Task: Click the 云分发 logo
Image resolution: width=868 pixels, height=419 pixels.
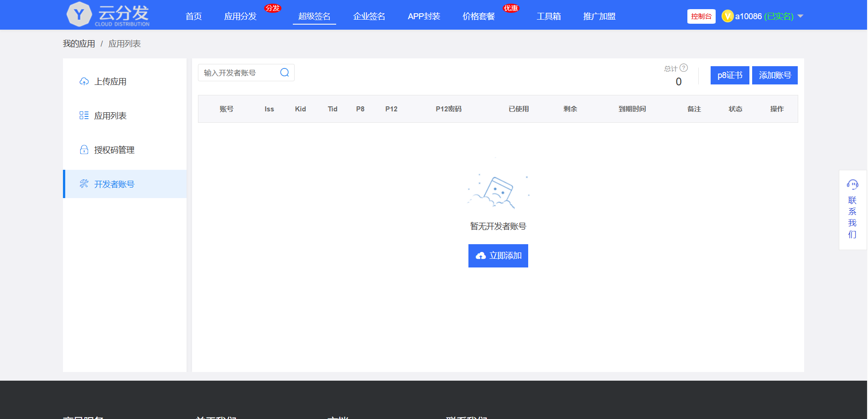Action: coord(108,15)
